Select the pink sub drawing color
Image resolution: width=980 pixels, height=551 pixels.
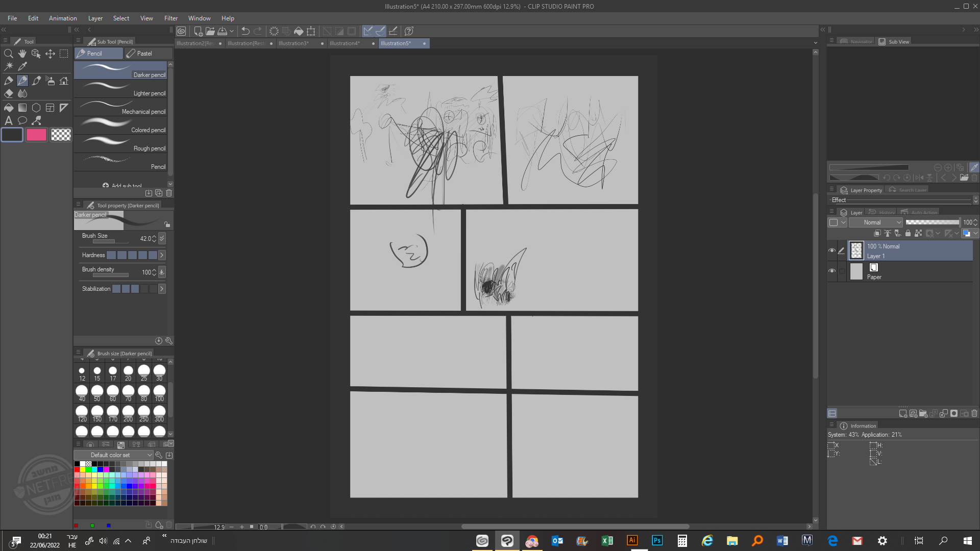pos(36,135)
